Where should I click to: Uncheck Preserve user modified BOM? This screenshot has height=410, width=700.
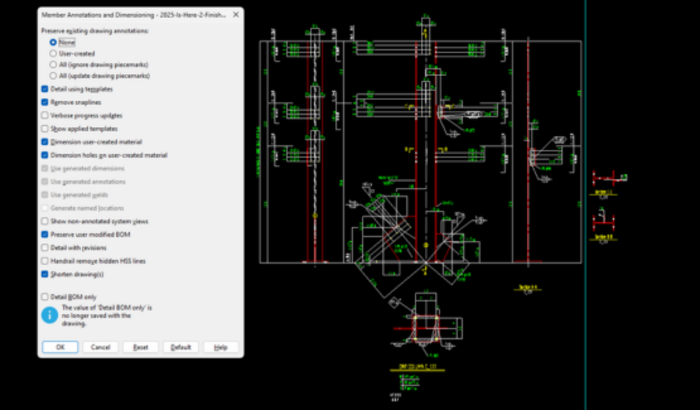pos(45,234)
